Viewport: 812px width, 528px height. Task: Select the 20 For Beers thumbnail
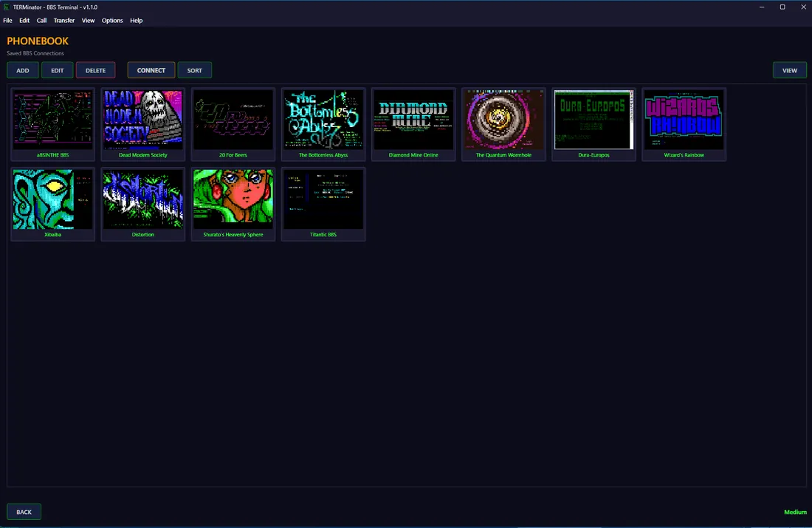233,124
